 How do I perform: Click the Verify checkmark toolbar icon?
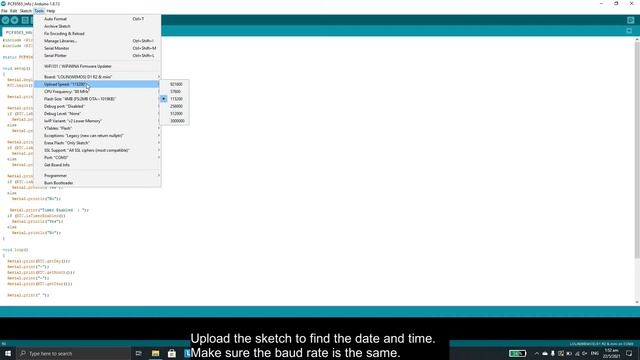click(5, 20)
